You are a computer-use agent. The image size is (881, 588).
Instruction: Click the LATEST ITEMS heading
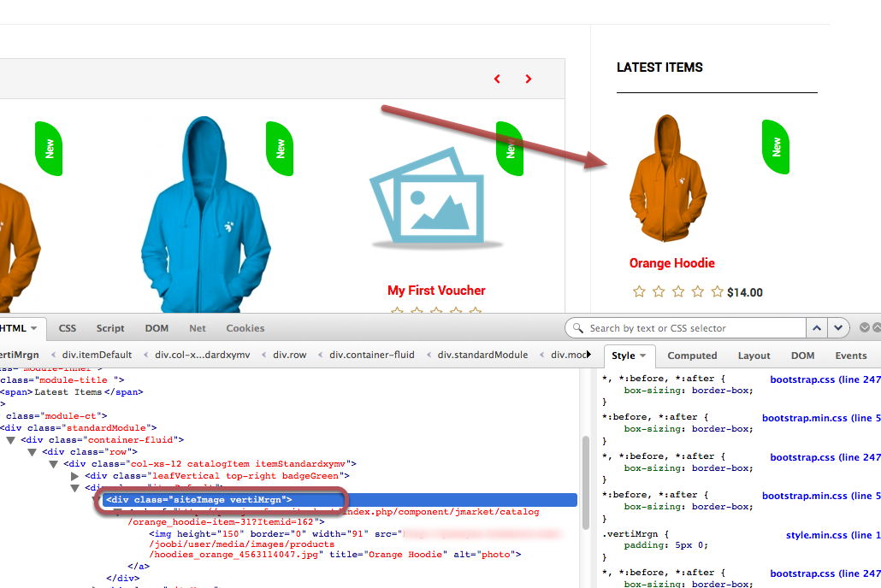(x=659, y=68)
